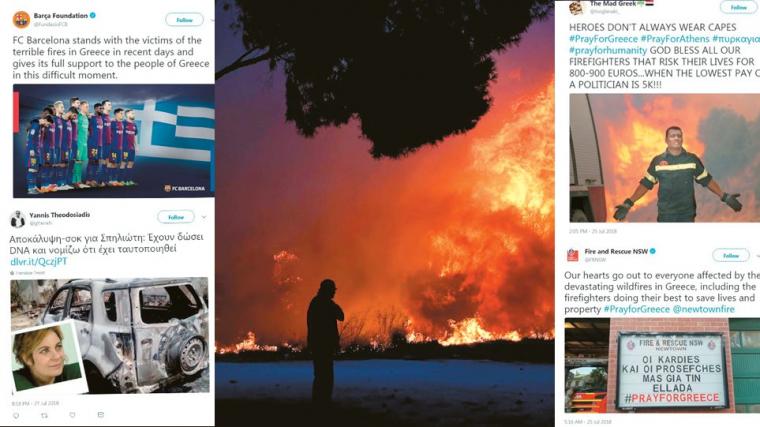This screenshot has height=427, width=760.
Task: Click the #PrayForAthens hashtag
Action: coord(675,39)
